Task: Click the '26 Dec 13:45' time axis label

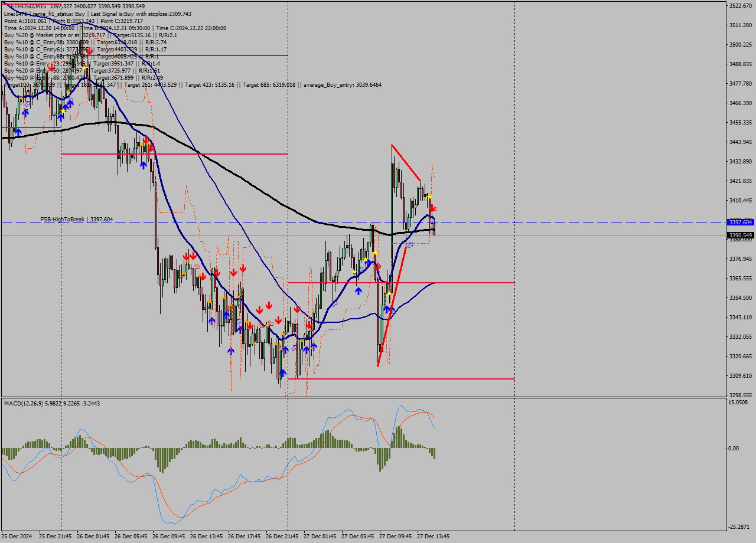Action: pyautogui.click(x=207, y=537)
